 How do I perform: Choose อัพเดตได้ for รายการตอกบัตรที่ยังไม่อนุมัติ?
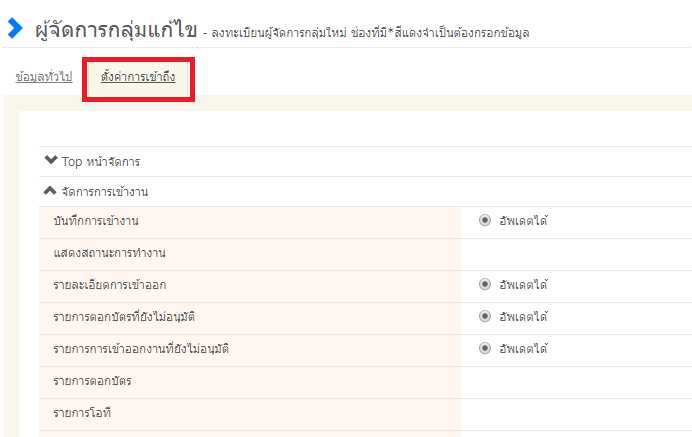[485, 317]
